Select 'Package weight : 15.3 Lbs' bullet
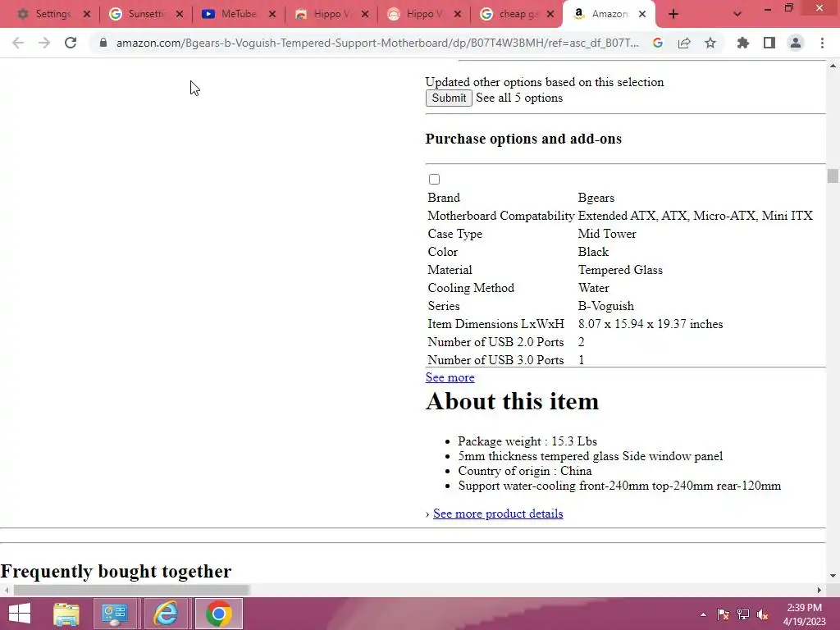This screenshot has height=630, width=840. click(527, 441)
